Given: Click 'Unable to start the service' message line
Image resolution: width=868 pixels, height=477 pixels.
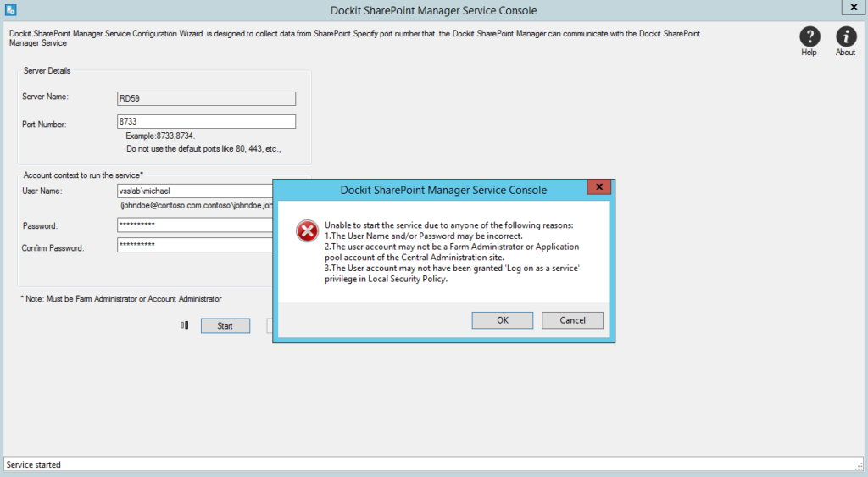Looking at the screenshot, I should pyautogui.click(x=449, y=225).
